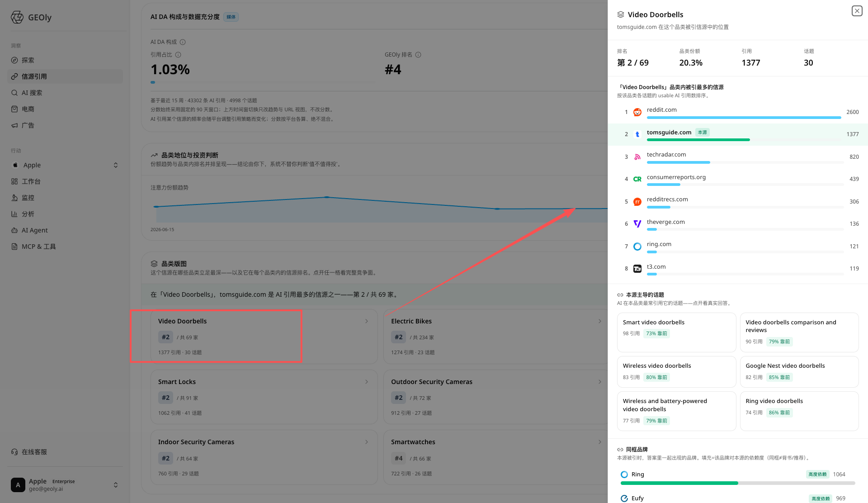Viewport: 868px width, 503px height.
Task: Go to 工作台 menu item
Action: pos(65,181)
